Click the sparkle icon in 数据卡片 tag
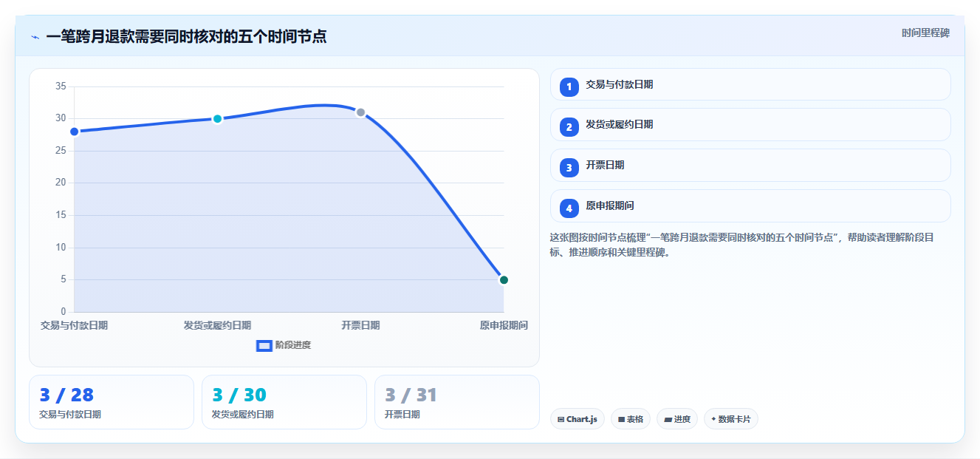 coord(713,419)
